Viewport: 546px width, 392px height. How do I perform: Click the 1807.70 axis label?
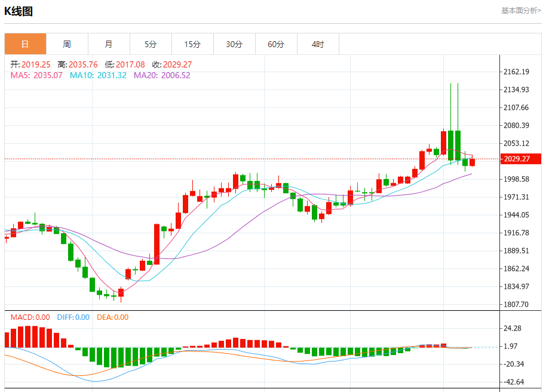tap(516, 304)
